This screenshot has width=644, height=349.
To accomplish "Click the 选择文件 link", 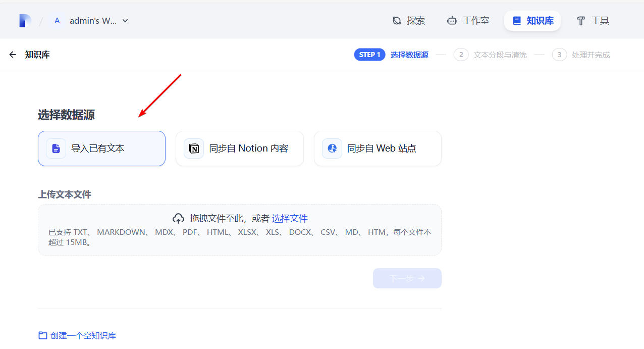I will 290,218.
